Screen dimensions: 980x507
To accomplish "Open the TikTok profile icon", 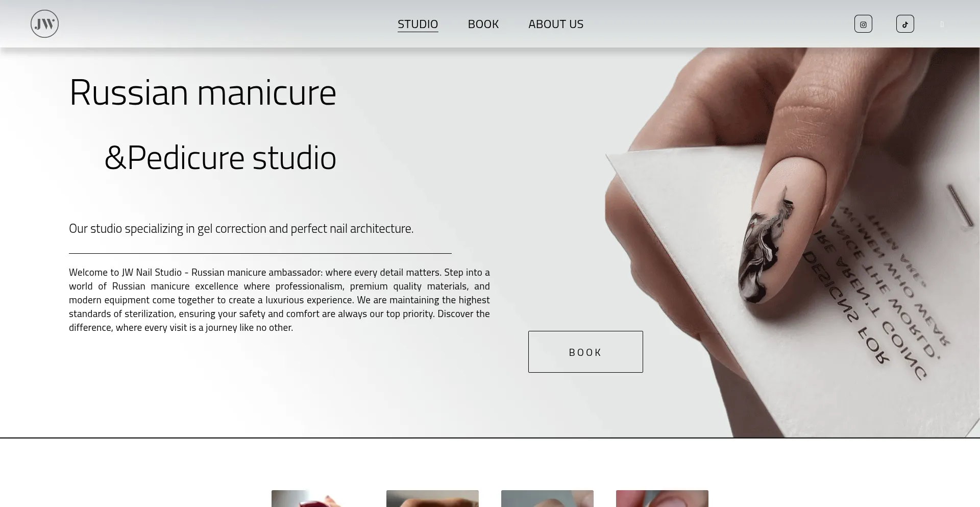I will click(x=905, y=24).
